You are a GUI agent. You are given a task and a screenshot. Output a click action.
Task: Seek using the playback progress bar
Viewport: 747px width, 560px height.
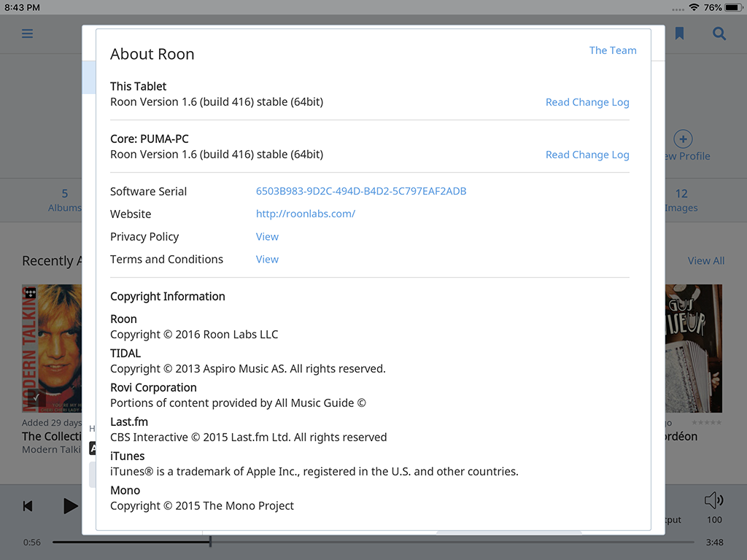click(373, 542)
